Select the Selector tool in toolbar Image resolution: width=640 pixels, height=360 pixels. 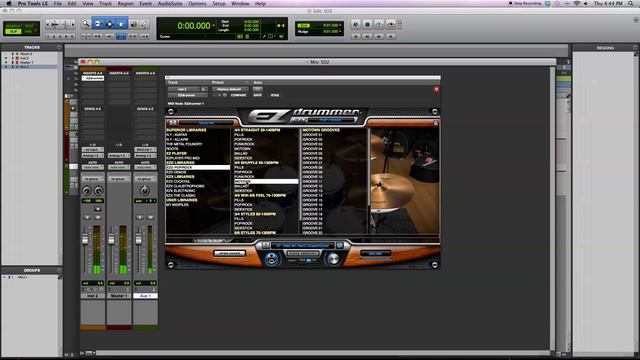pos(109,24)
